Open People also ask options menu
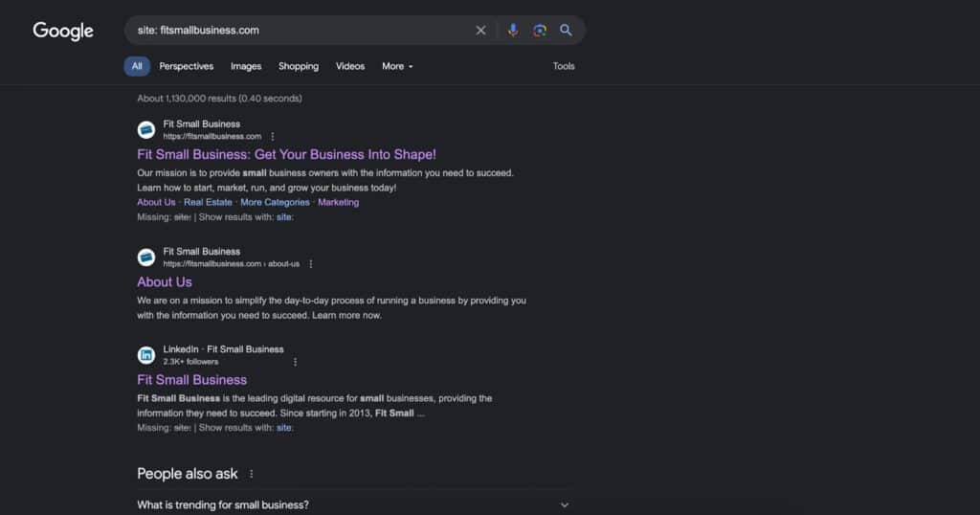 252,474
